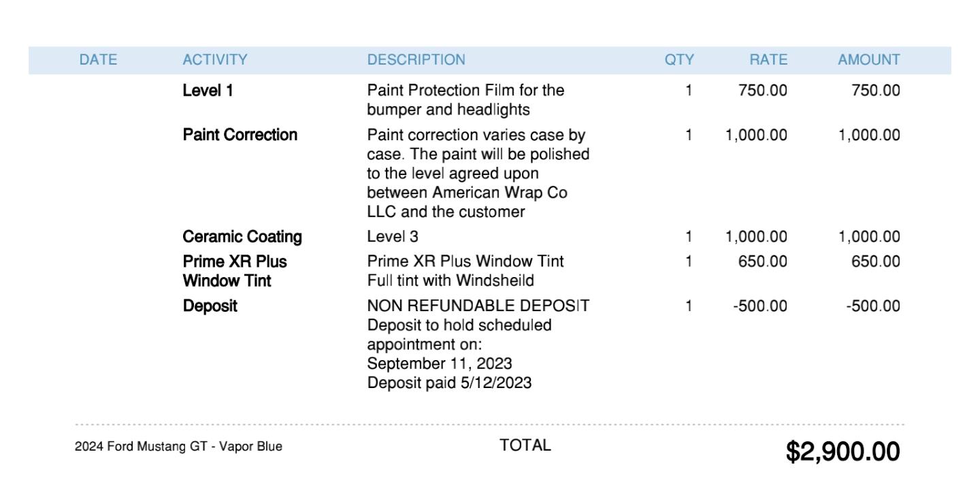Click the TOTAL label

coord(525,445)
